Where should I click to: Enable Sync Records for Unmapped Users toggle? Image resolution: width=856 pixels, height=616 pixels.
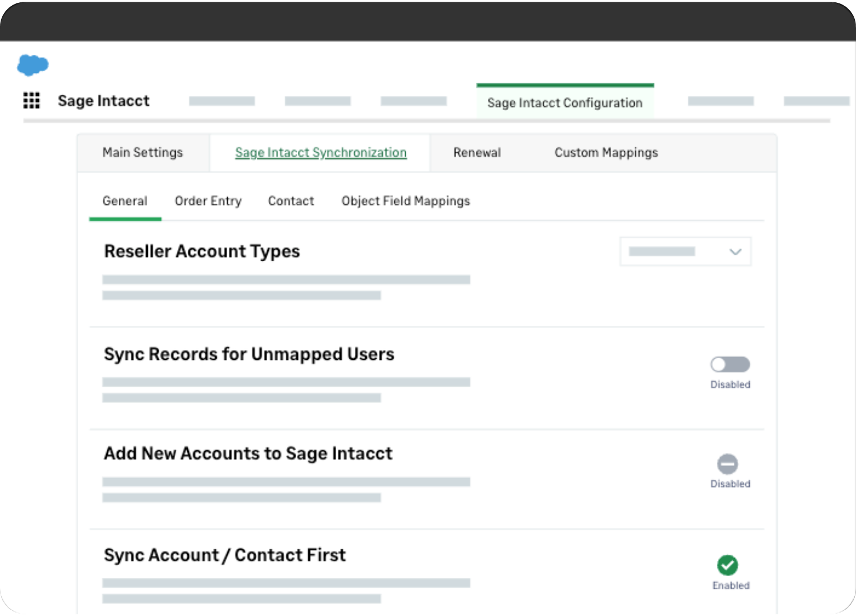click(x=730, y=364)
